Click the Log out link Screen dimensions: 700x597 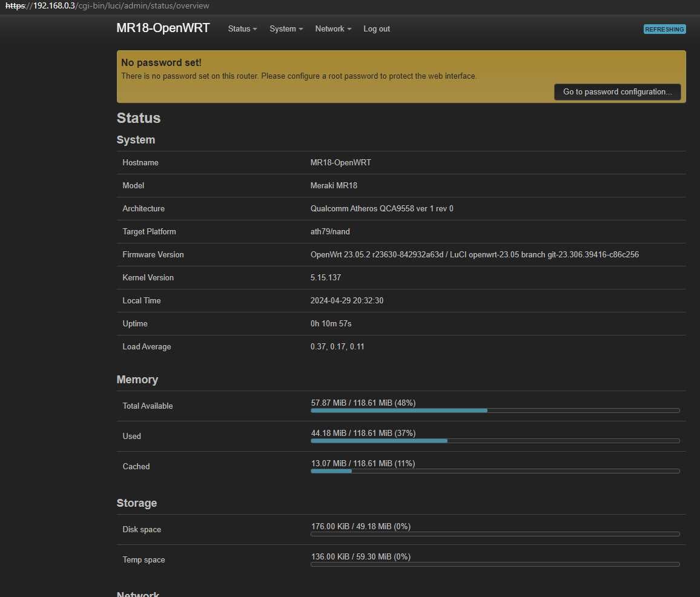tap(376, 28)
